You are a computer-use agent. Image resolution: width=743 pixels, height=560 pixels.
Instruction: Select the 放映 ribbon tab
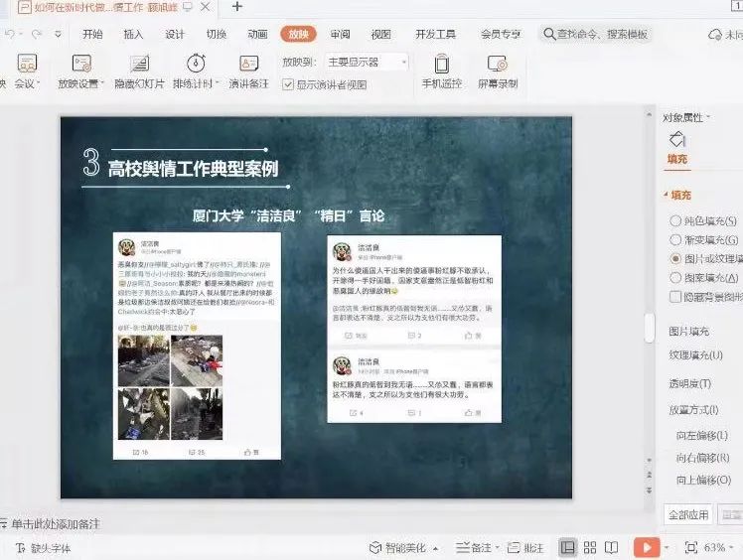299,34
